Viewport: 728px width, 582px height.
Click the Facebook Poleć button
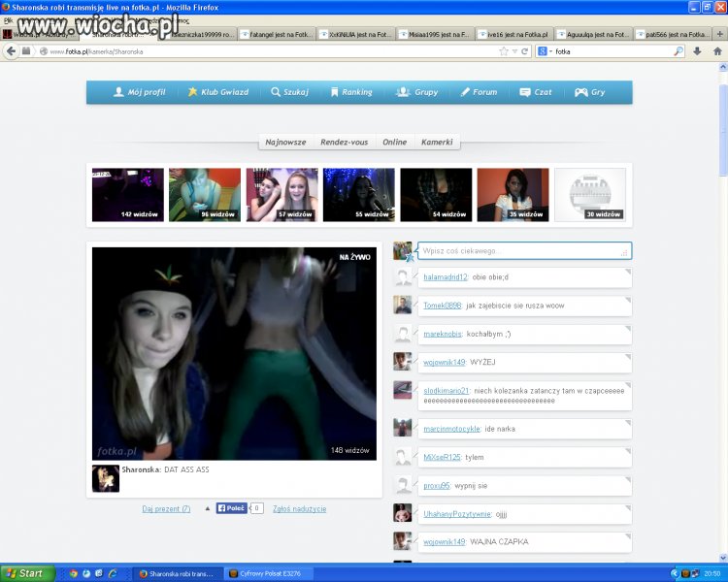coord(231,508)
